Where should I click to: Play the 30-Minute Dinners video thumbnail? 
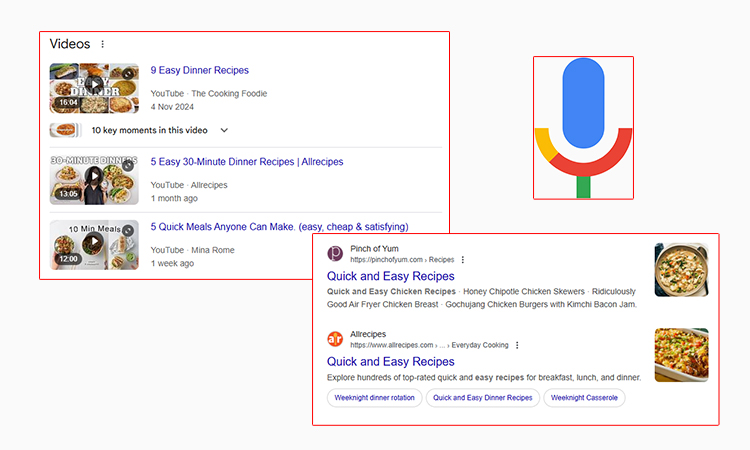94,179
